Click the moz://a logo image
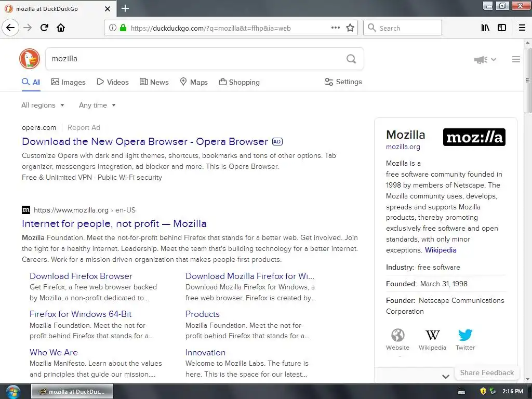The height and width of the screenshot is (399, 532). coord(474,137)
